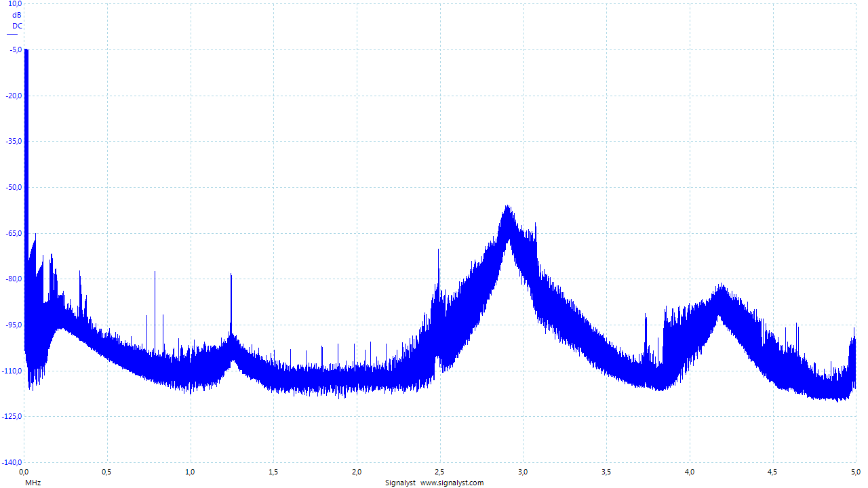Click the 4,0 frequency axis label
Viewport: 868px width, 488px height.
[690, 471]
